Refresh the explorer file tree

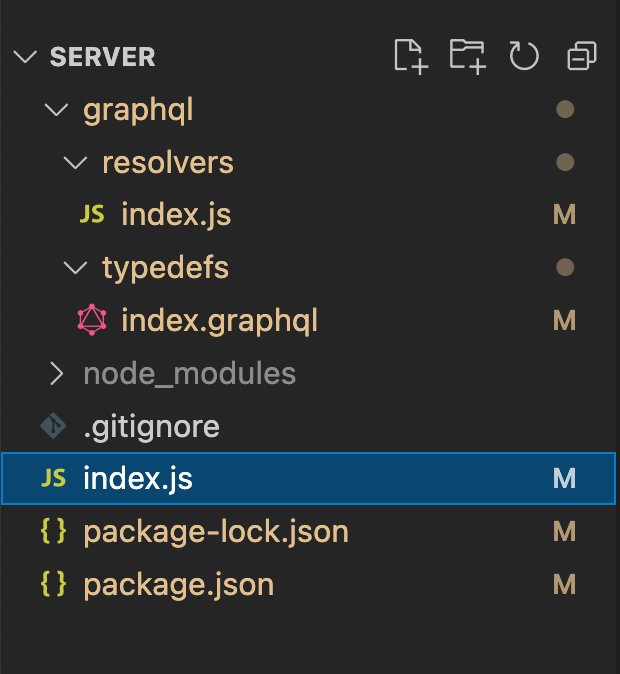(524, 56)
